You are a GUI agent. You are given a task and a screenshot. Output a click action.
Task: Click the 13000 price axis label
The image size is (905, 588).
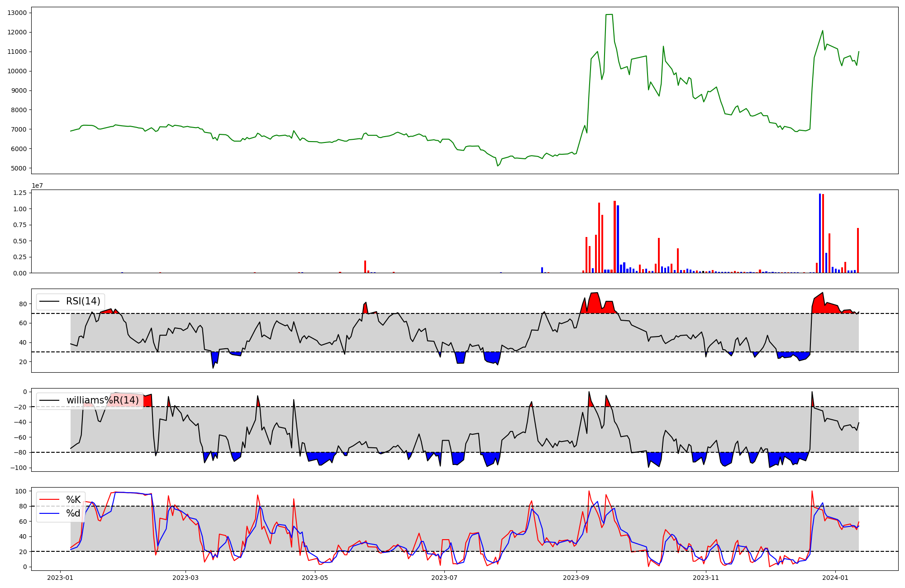point(17,13)
